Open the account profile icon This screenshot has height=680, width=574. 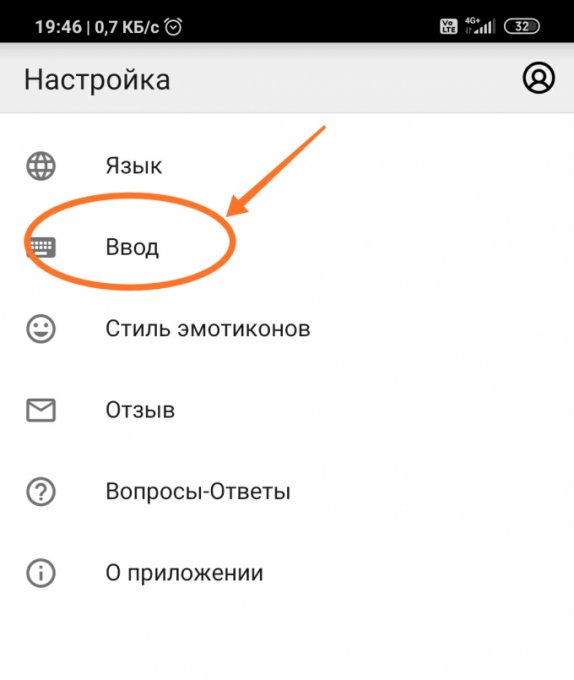(x=538, y=78)
